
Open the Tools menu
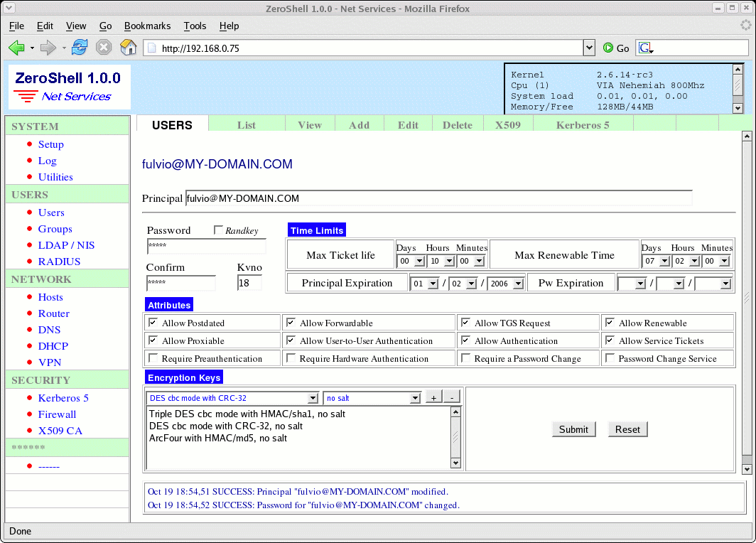tap(195, 26)
